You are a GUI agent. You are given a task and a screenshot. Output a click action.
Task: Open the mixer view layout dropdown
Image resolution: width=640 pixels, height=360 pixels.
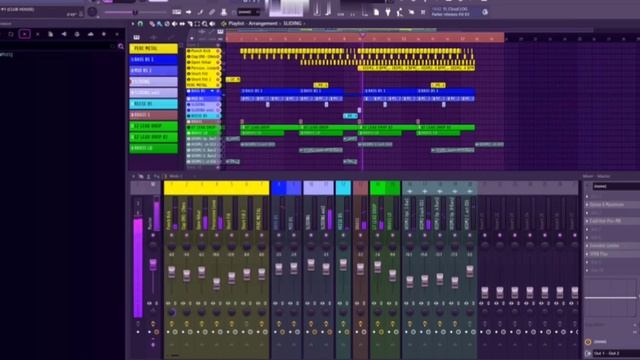click(x=176, y=176)
